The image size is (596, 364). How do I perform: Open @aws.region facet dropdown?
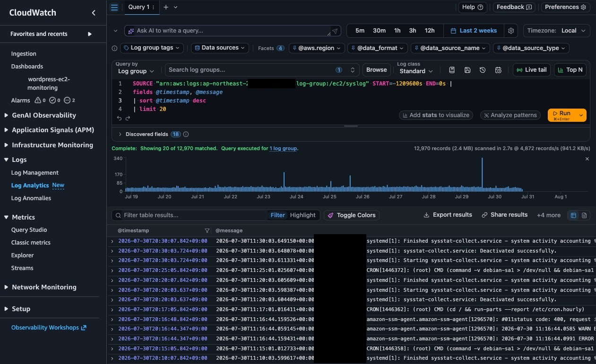tap(316, 48)
